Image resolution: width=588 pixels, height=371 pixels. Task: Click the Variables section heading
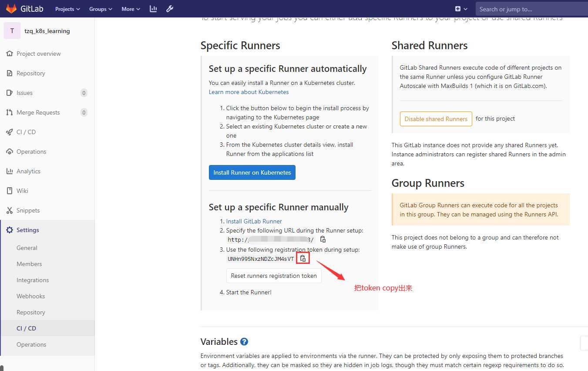click(219, 342)
